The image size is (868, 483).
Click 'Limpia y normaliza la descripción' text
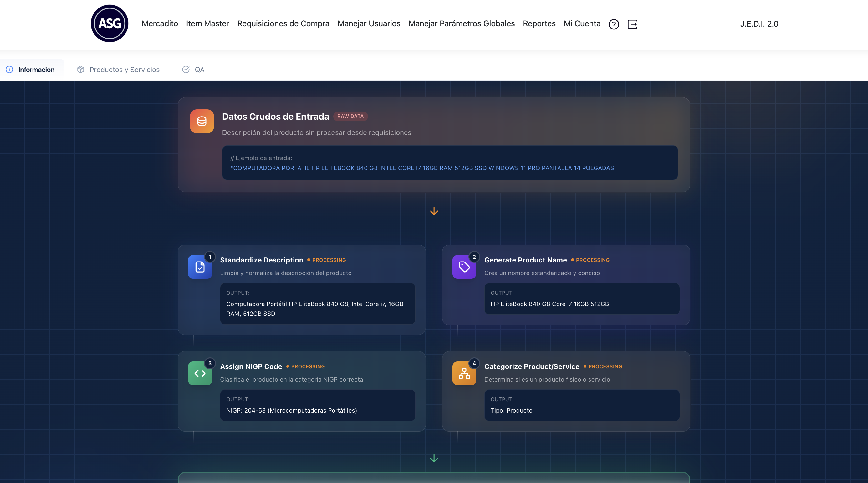click(x=286, y=273)
